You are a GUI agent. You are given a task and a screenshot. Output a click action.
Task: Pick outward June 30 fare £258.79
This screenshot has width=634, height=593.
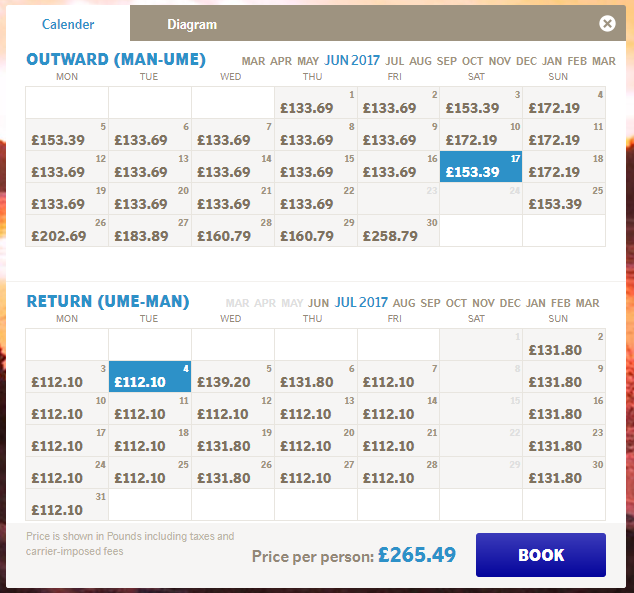(x=398, y=230)
